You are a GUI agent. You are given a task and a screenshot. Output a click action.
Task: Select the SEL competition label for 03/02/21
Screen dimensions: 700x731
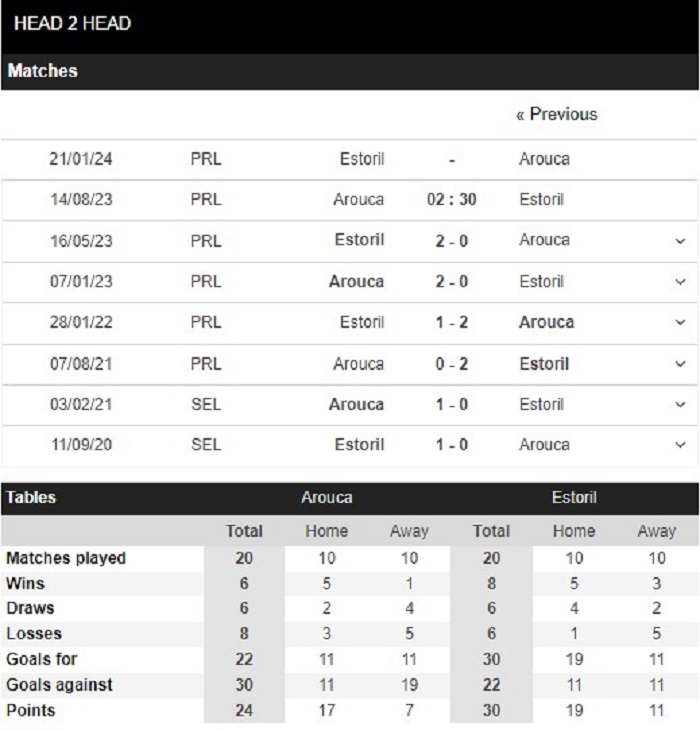(x=206, y=404)
